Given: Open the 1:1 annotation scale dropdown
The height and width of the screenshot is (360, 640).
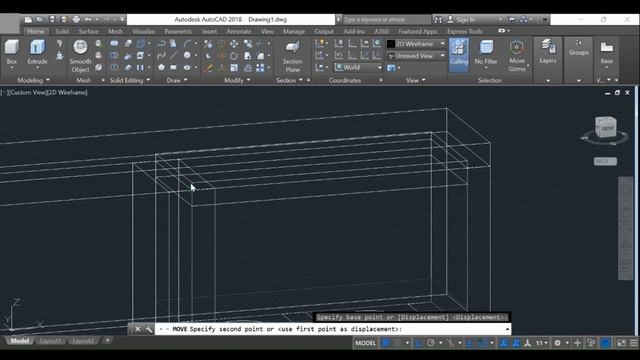Looking at the screenshot, I should click(x=541, y=343).
